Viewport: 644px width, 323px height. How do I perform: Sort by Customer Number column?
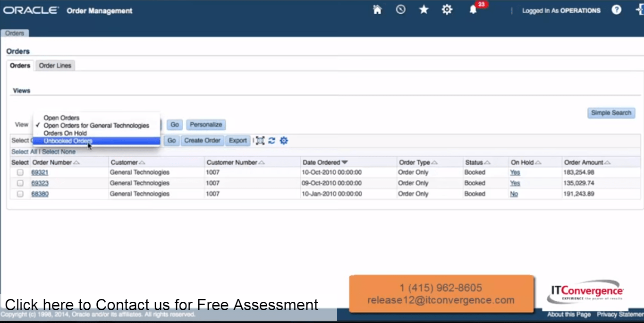pos(235,162)
